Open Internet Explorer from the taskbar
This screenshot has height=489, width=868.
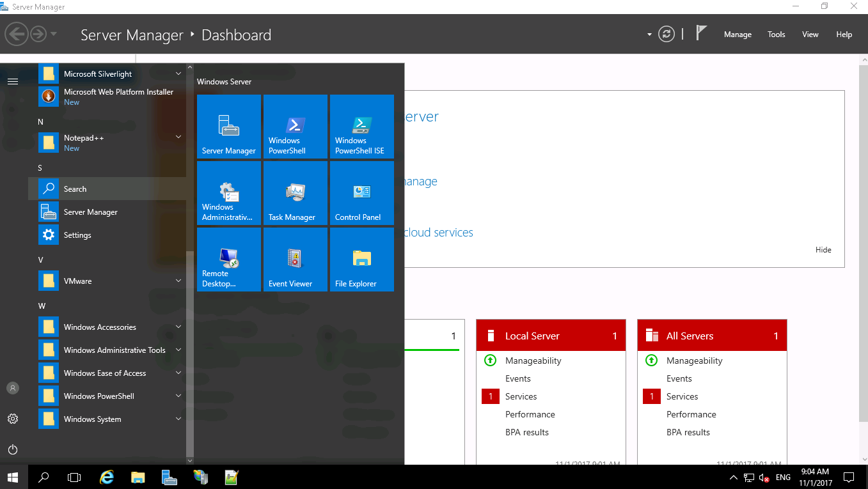[107, 477]
